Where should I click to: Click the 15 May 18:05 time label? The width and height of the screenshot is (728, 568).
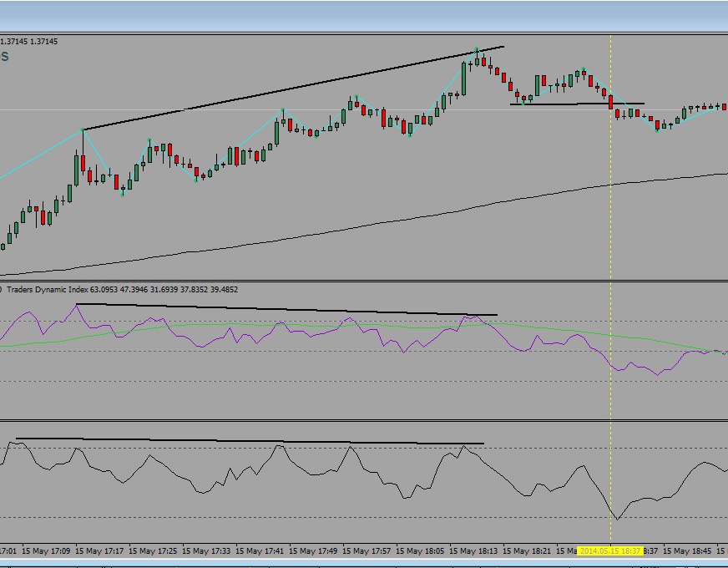pyautogui.click(x=420, y=550)
